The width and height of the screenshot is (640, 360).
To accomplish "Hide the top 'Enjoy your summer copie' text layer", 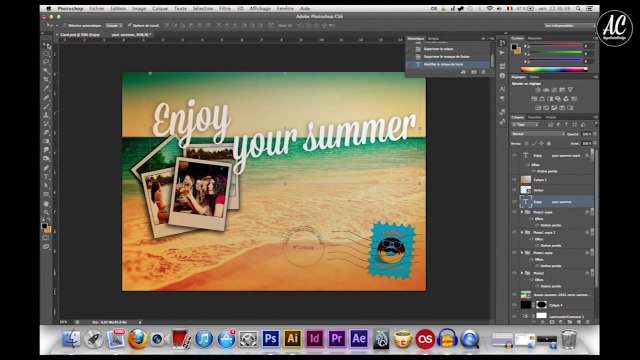I will 514,155.
